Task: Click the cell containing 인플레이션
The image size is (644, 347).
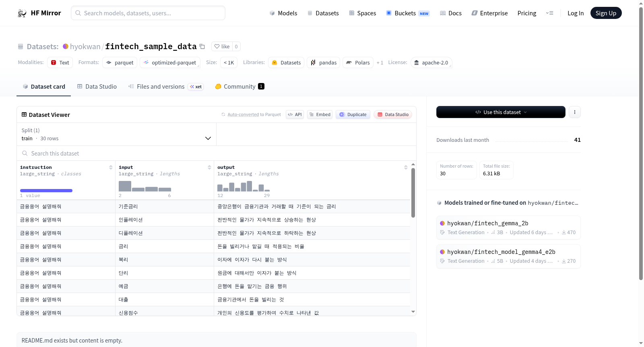Action: (x=165, y=220)
